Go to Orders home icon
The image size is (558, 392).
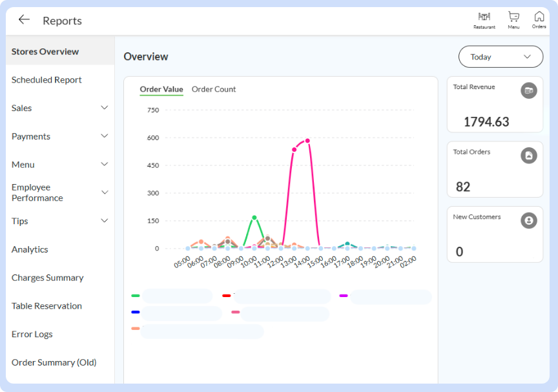pos(539,19)
